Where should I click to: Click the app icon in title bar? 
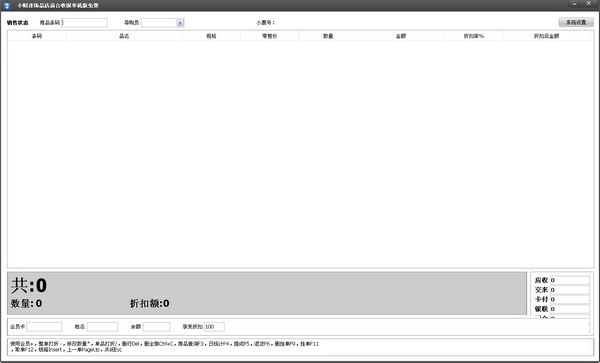[x=7, y=5]
